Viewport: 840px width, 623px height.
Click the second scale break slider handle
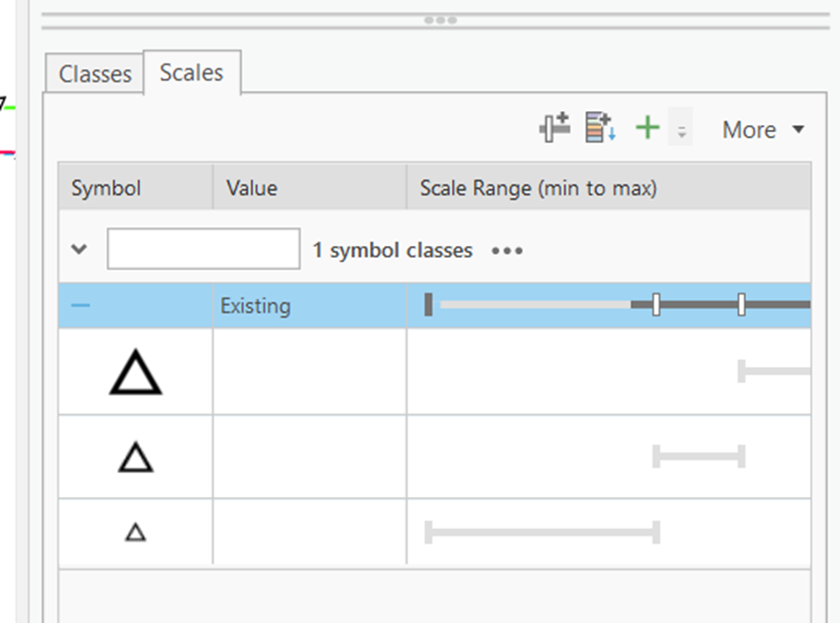click(x=742, y=305)
